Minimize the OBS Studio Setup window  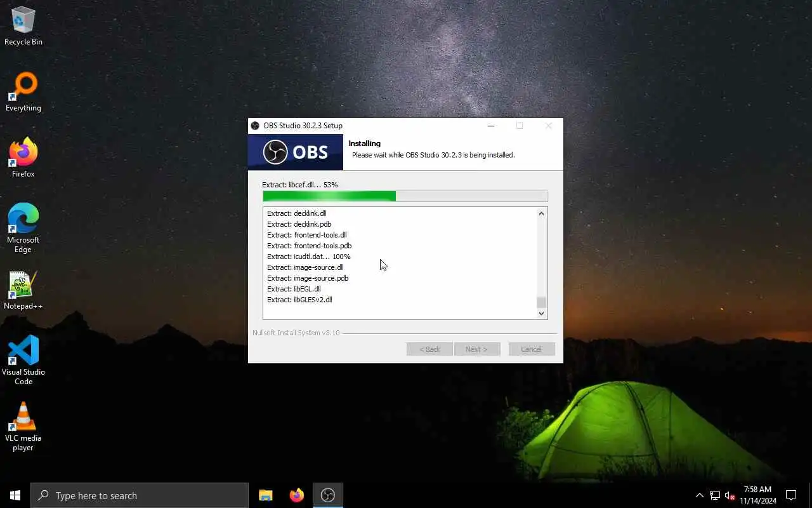point(490,126)
